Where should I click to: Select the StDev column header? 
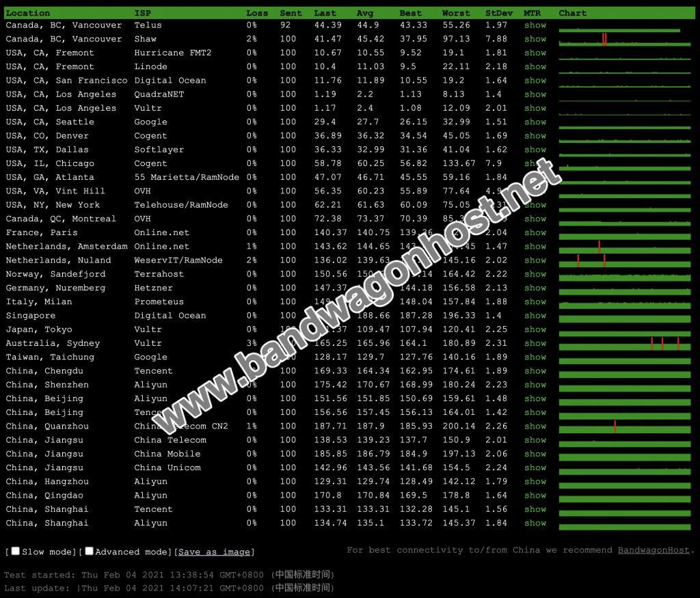coord(499,14)
